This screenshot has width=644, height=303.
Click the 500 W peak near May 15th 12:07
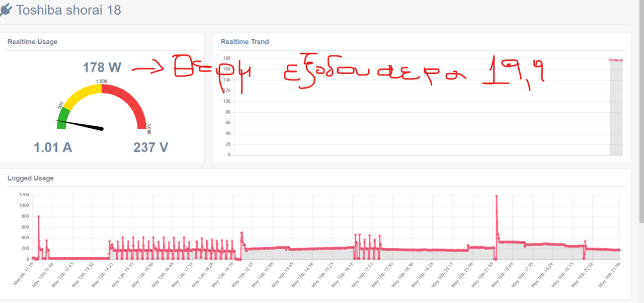click(x=242, y=233)
